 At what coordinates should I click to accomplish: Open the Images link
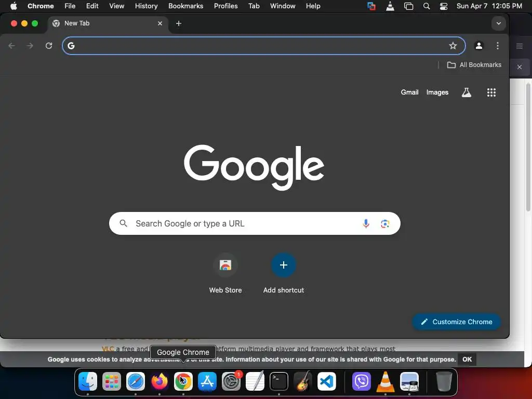(437, 92)
